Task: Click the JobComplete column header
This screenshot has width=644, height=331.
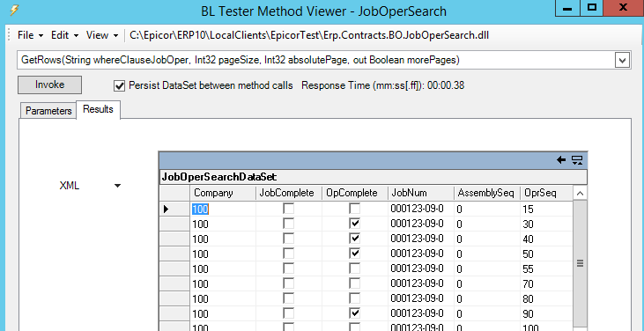Action: (x=289, y=193)
